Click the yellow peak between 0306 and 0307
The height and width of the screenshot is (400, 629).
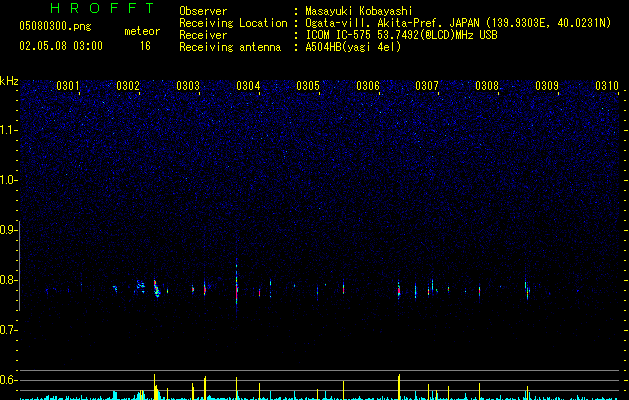click(399, 387)
